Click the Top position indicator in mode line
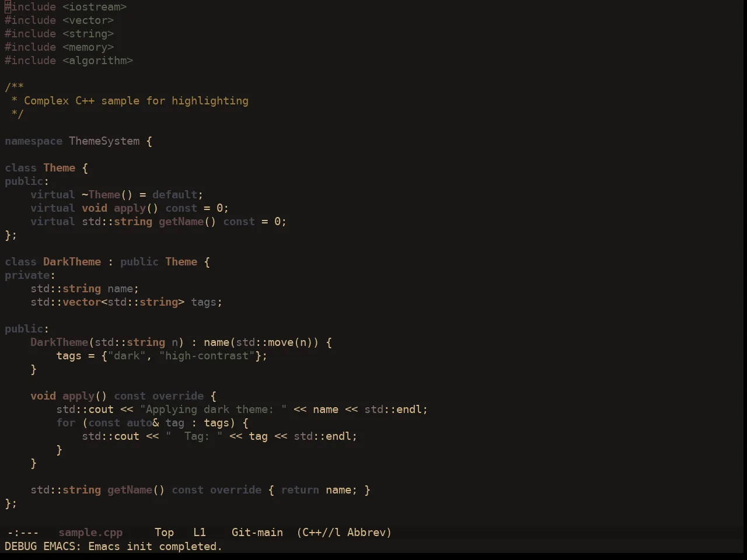 [164, 533]
